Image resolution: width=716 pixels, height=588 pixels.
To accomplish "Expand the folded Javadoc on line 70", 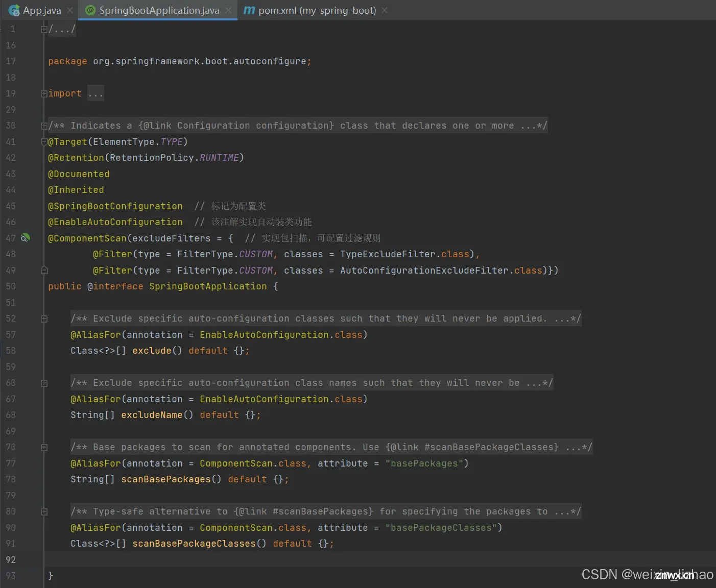I will [x=44, y=447].
